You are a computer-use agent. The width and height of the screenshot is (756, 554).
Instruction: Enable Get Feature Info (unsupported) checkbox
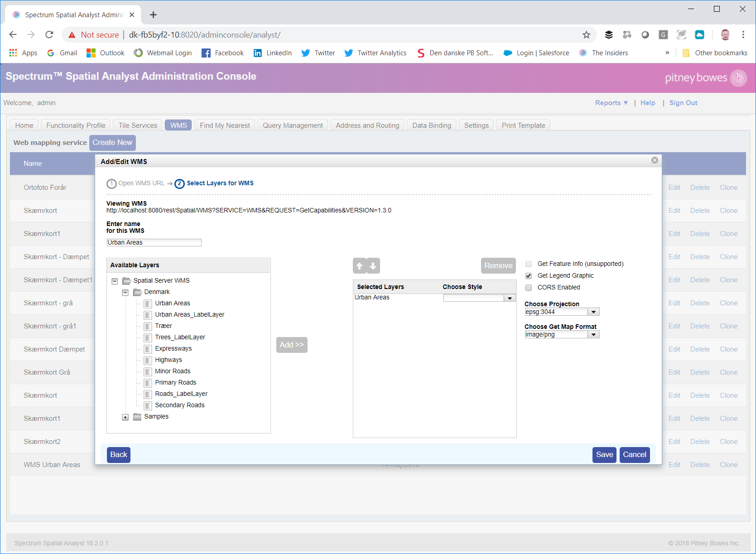click(x=529, y=264)
